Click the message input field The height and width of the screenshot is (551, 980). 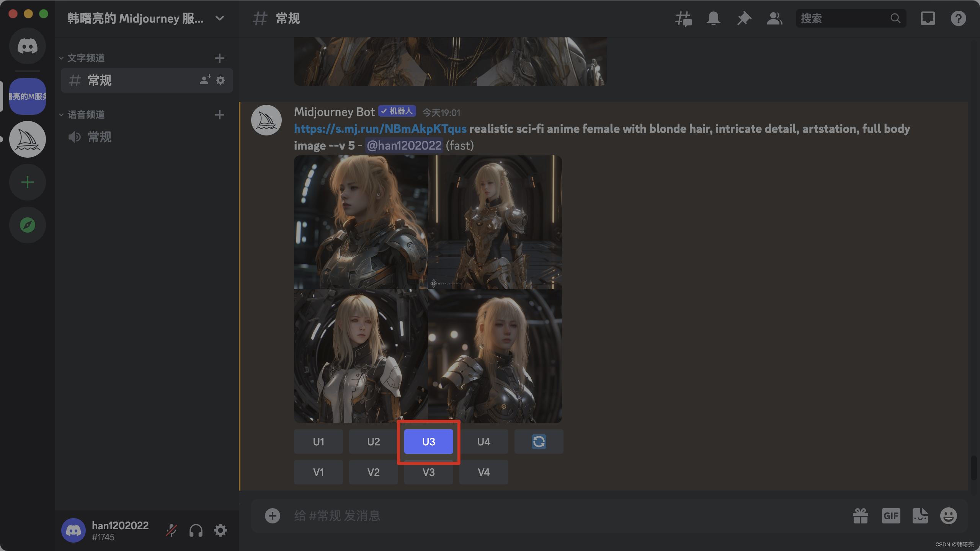(536, 516)
